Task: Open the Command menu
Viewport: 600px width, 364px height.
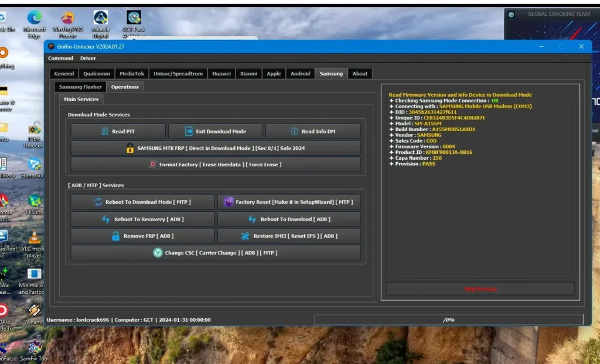Action: [60, 59]
